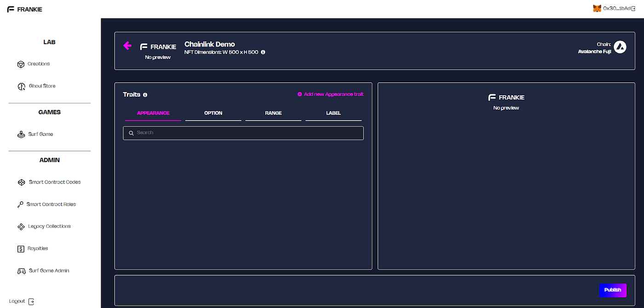Screen dimensions: 644x308
Task: Click the Smart Contract Codes icon
Action: coord(21,182)
